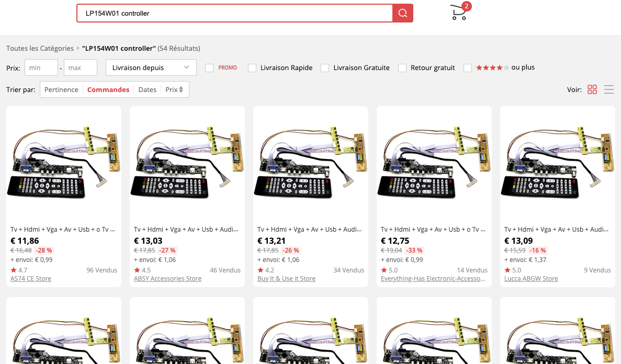The height and width of the screenshot is (364, 621).
Task: Tick the Livraison Rapide checkbox
Action: click(x=252, y=68)
